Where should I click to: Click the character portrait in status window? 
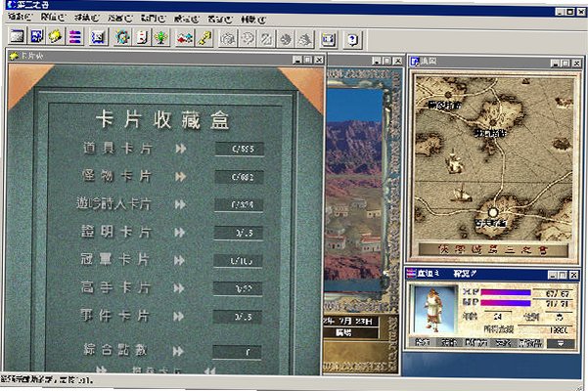coord(433,310)
